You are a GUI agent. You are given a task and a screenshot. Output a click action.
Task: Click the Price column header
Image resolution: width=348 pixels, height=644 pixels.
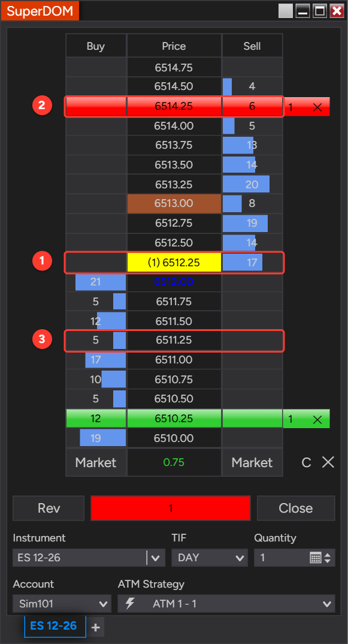pyautogui.click(x=174, y=46)
